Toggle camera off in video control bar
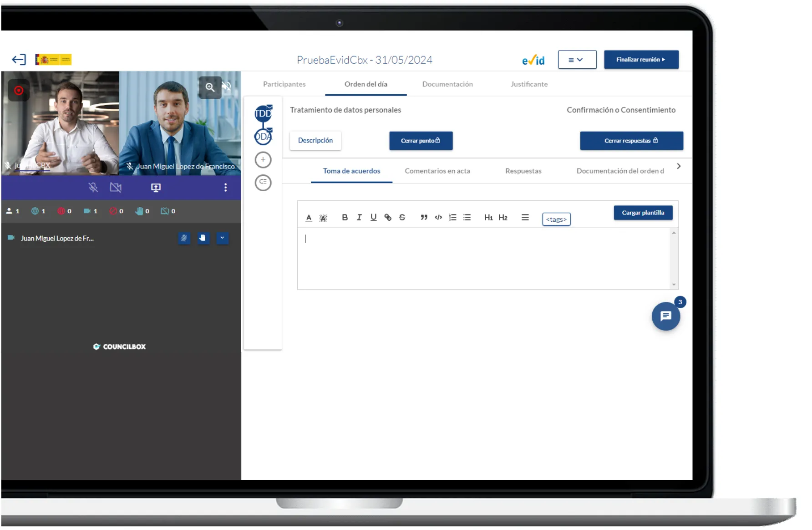The width and height of the screenshot is (812, 530). coord(116,188)
